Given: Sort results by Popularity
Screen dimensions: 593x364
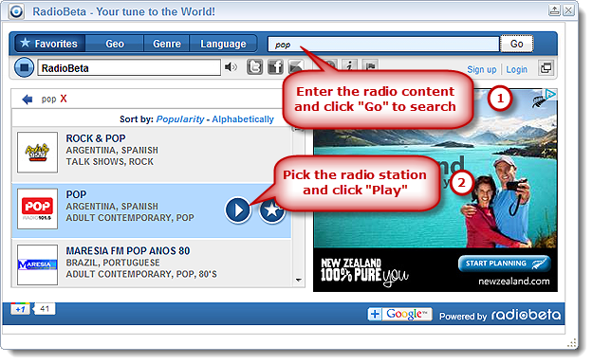Looking at the screenshot, I should pyautogui.click(x=180, y=119).
